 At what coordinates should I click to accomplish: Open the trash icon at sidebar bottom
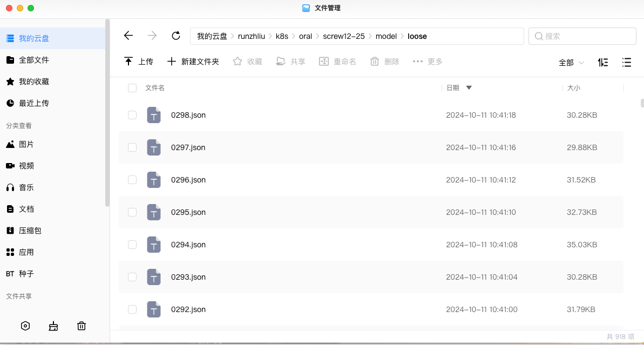[82, 326]
